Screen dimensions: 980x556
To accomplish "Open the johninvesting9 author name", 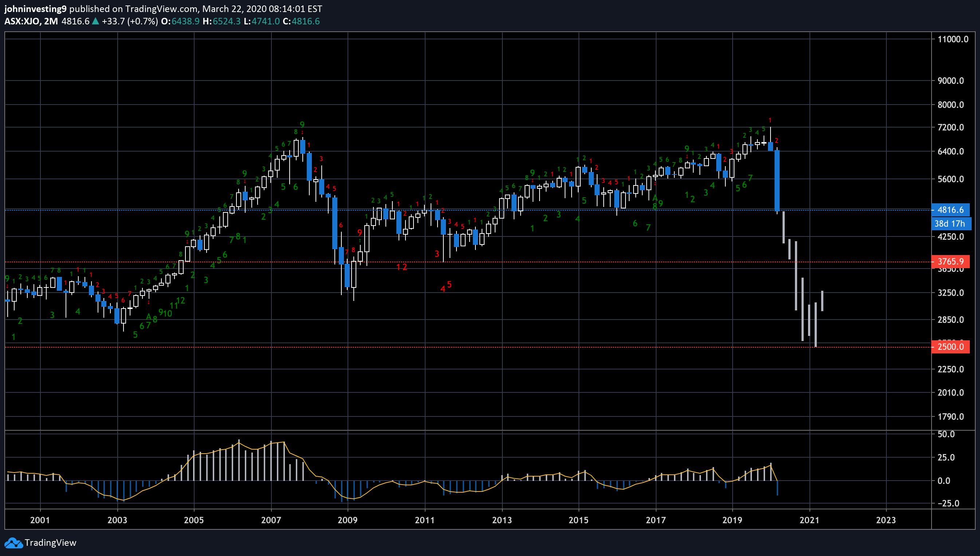I will tap(35, 8).
